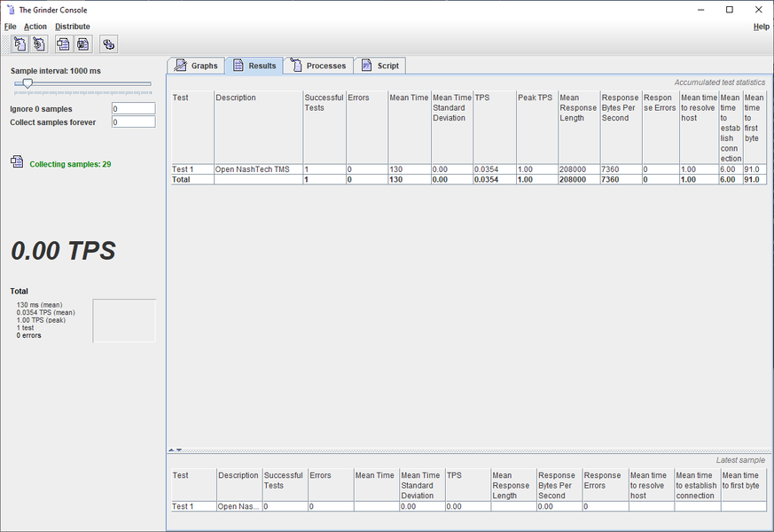Reset the worker processes toolbar icon
Screen dimensions: 774x532
click(39, 44)
